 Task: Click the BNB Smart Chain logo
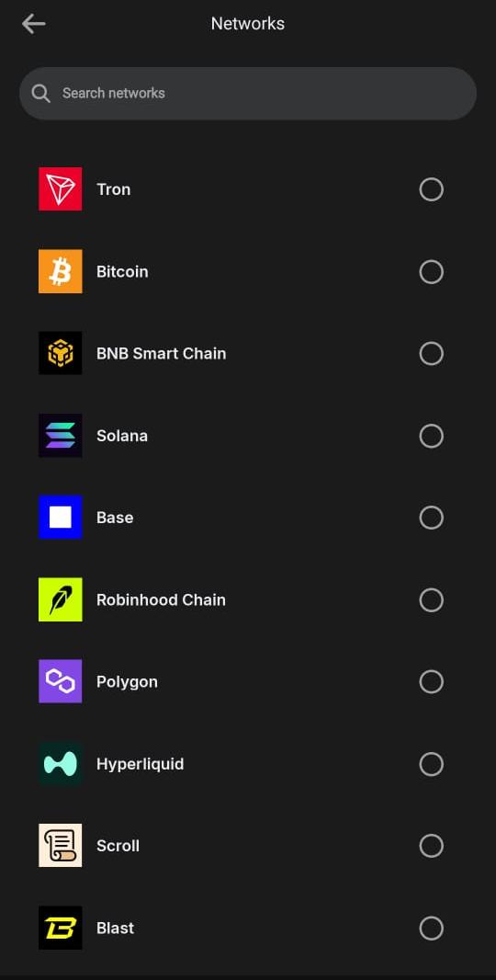click(x=60, y=353)
